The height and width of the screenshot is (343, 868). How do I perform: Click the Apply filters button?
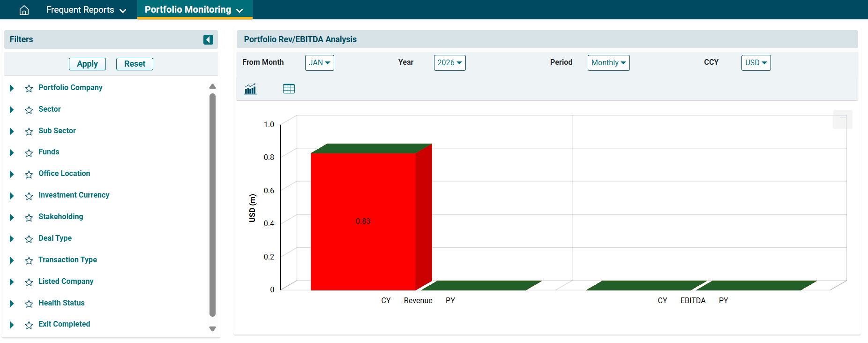coord(87,64)
